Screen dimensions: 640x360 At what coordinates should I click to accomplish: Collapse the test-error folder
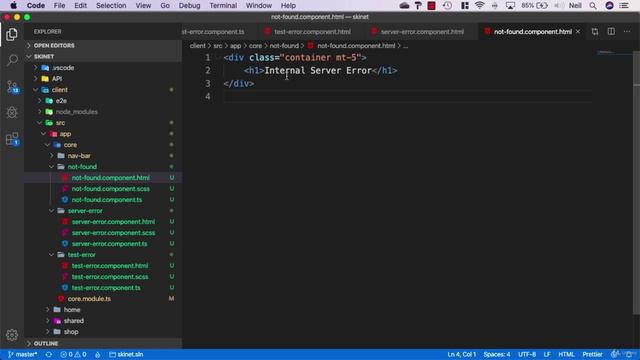pos(103,255)
